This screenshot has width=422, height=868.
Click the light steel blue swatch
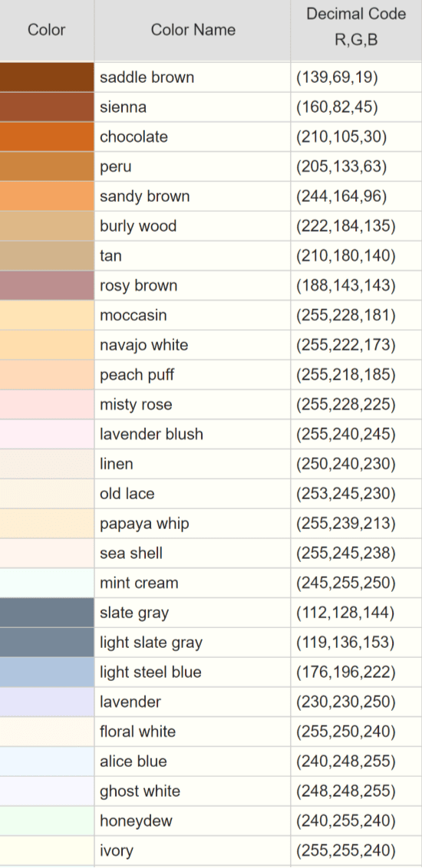[47, 672]
